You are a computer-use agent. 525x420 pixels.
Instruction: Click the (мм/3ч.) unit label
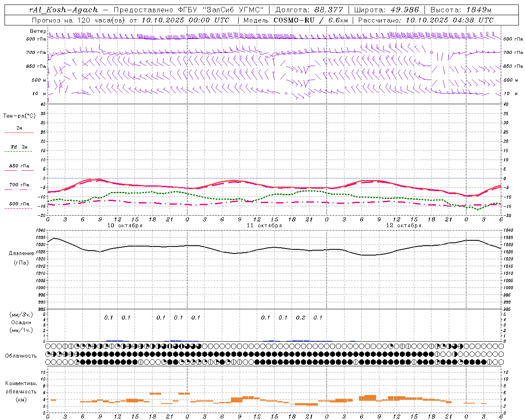coord(21,315)
